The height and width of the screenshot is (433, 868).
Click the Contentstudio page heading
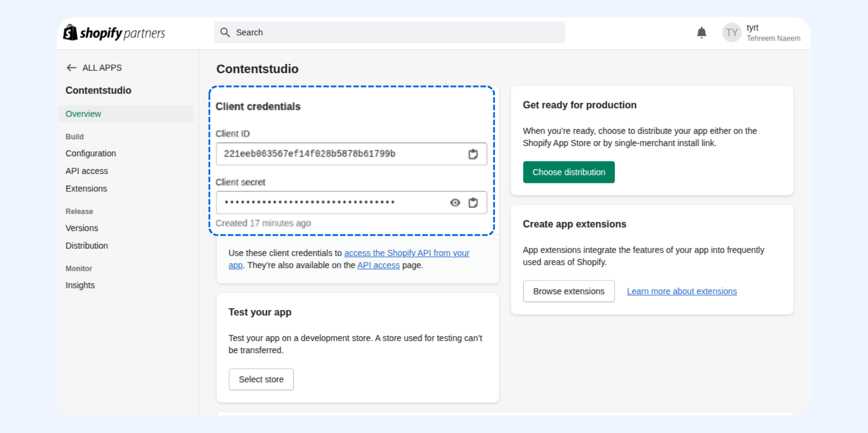click(x=257, y=69)
